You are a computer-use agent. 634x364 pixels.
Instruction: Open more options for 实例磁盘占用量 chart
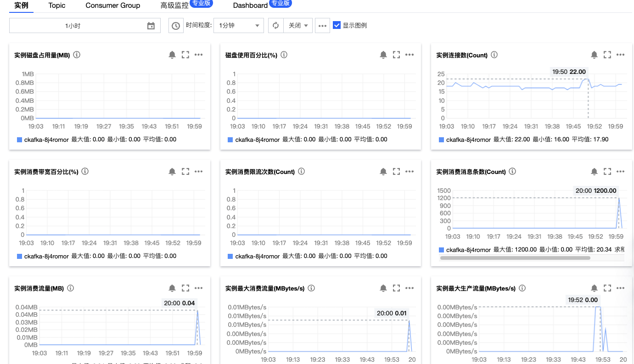click(x=198, y=55)
